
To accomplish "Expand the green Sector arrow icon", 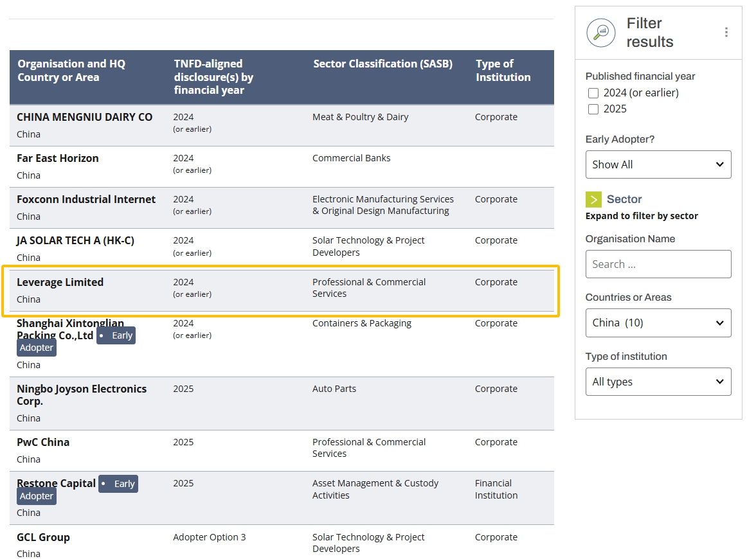I will pos(594,199).
